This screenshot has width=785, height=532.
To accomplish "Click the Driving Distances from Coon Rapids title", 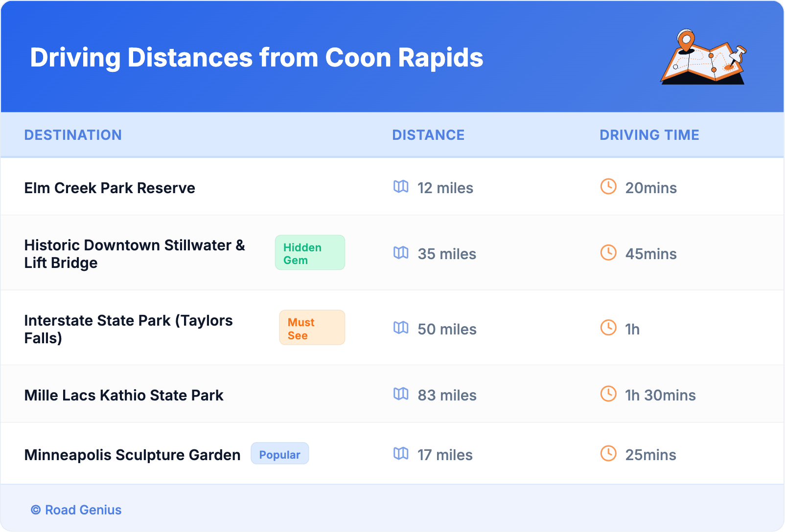I will [256, 58].
